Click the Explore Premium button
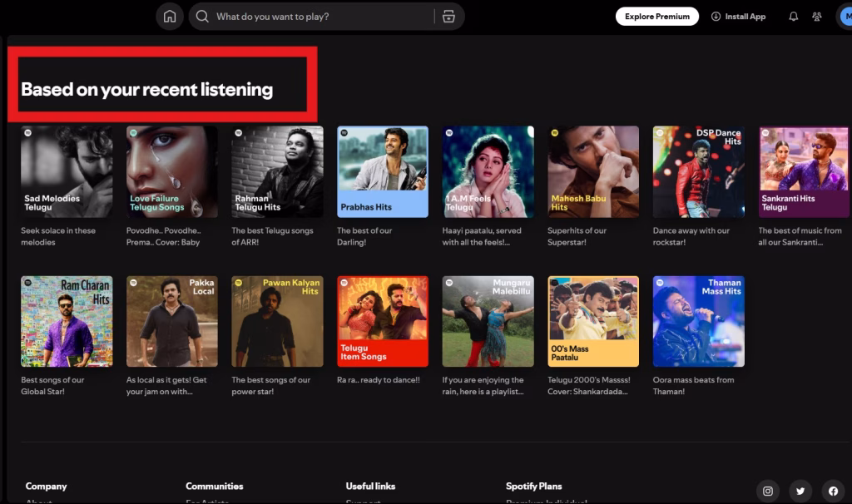 pos(656,16)
